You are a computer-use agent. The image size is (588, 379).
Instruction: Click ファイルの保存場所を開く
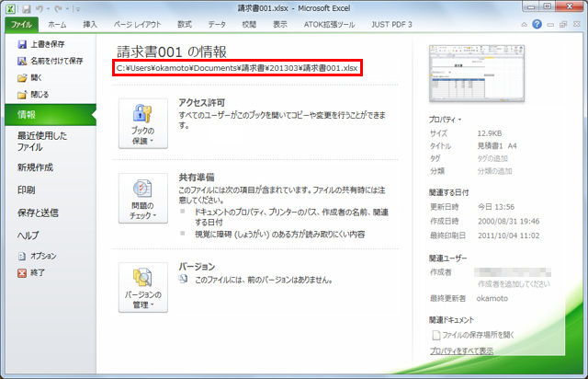pyautogui.click(x=474, y=335)
